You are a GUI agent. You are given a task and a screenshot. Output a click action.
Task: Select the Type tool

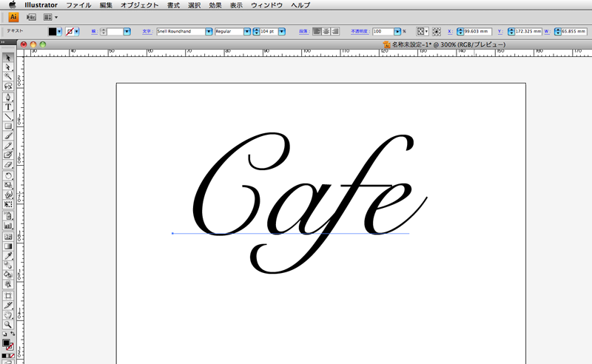tap(8, 107)
